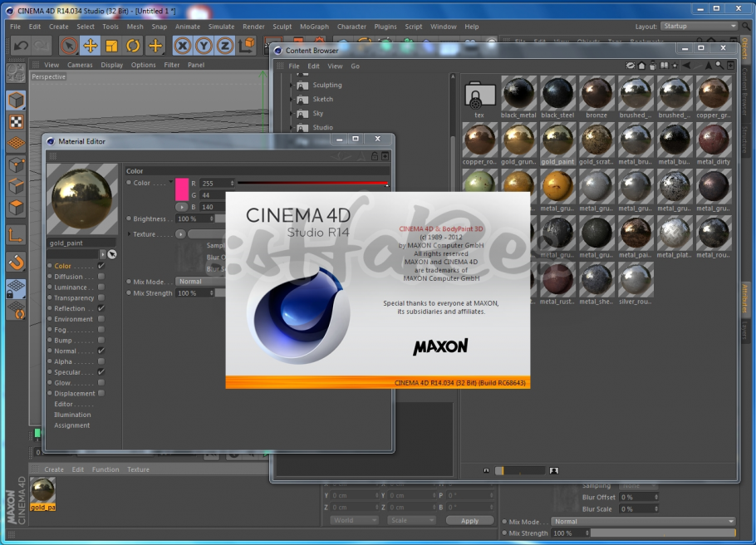This screenshot has height=545, width=756.
Task: Click the Locked Workplane icon in left sidebar
Action: click(17, 289)
